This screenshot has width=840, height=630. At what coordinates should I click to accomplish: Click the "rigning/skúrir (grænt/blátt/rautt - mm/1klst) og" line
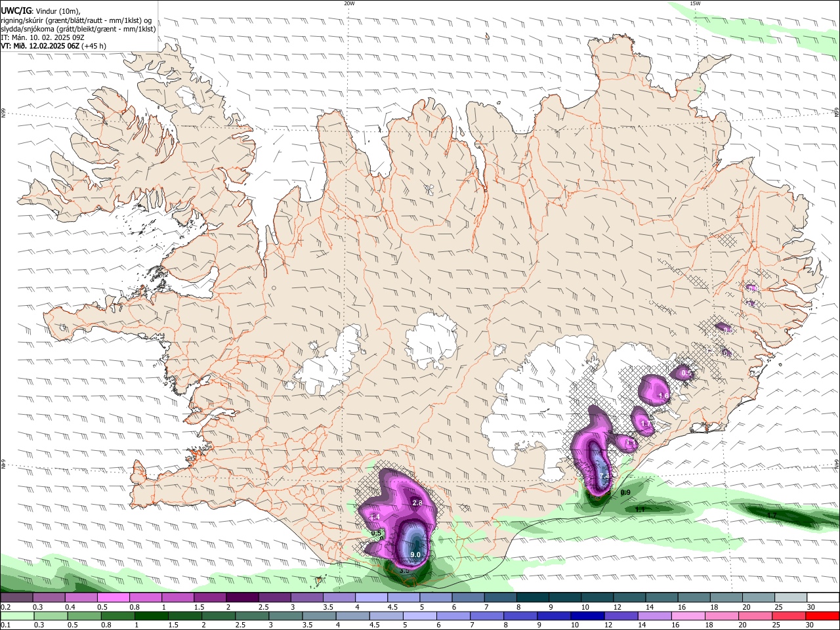pyautogui.click(x=76, y=20)
